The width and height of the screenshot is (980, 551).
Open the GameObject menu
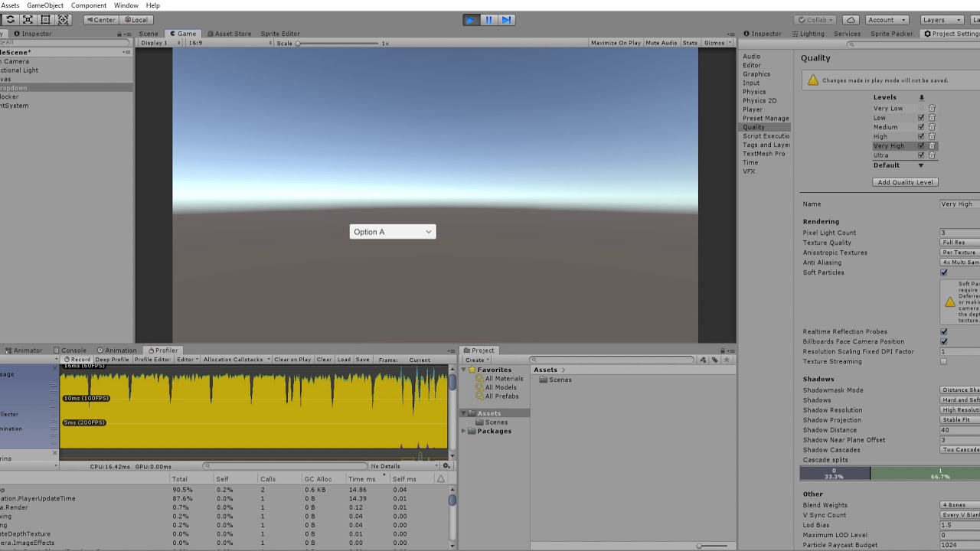pyautogui.click(x=45, y=5)
